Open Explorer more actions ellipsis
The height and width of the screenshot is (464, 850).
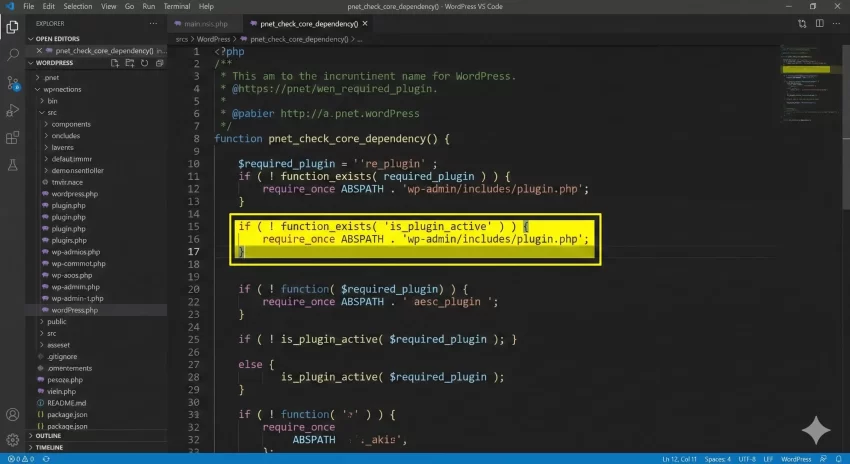click(153, 23)
